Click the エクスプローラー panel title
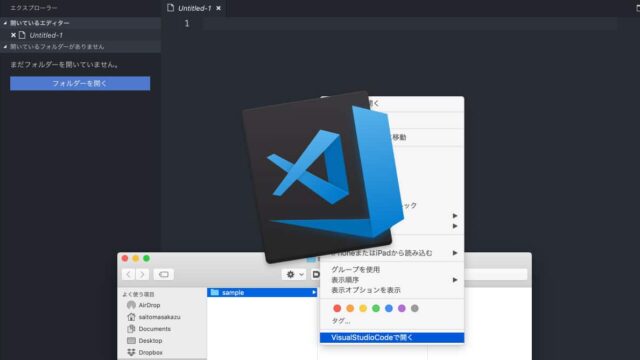640x360 pixels. click(34, 8)
